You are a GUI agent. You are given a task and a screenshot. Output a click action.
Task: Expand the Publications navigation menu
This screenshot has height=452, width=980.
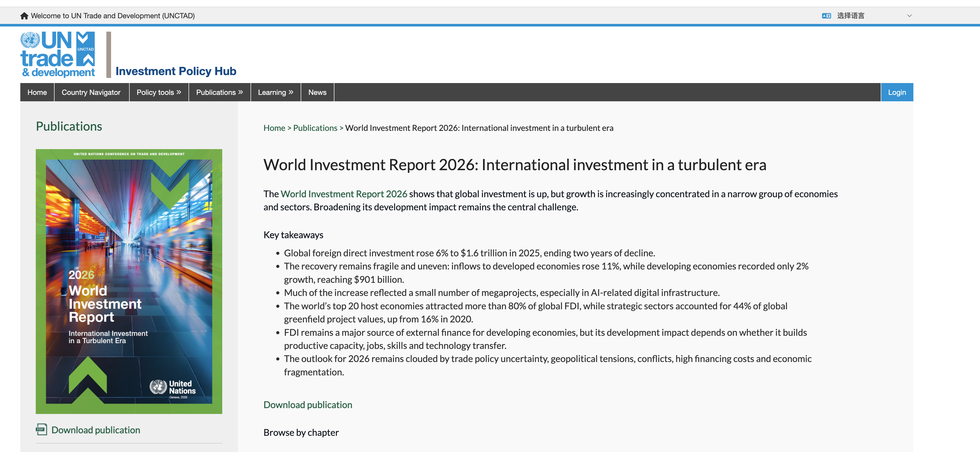point(219,92)
